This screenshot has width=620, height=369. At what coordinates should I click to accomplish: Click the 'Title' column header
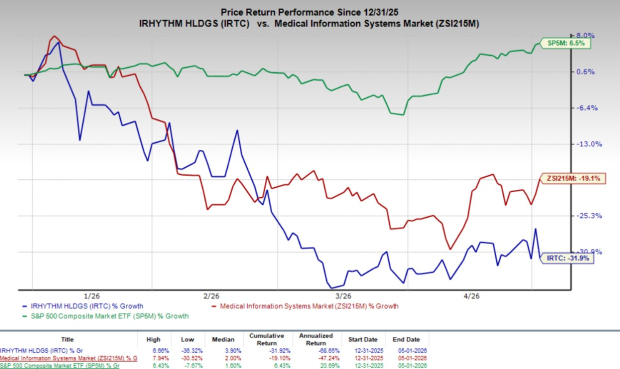click(x=68, y=339)
